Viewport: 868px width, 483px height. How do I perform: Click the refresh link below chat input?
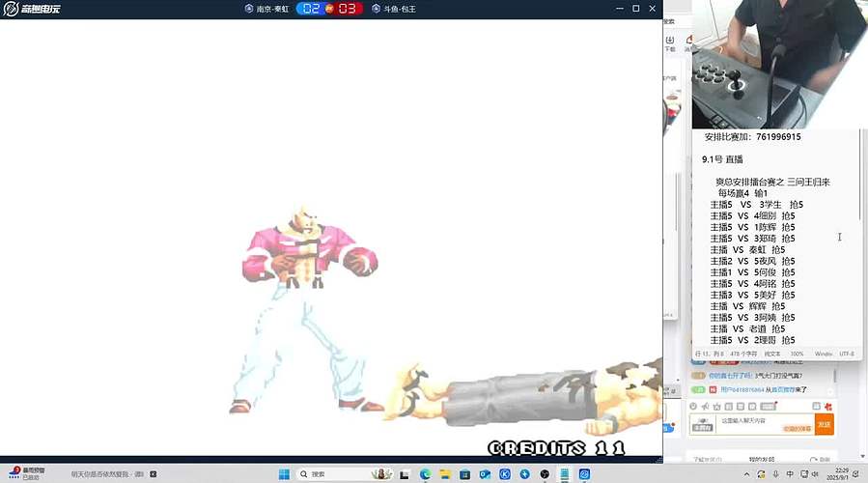[820, 459]
